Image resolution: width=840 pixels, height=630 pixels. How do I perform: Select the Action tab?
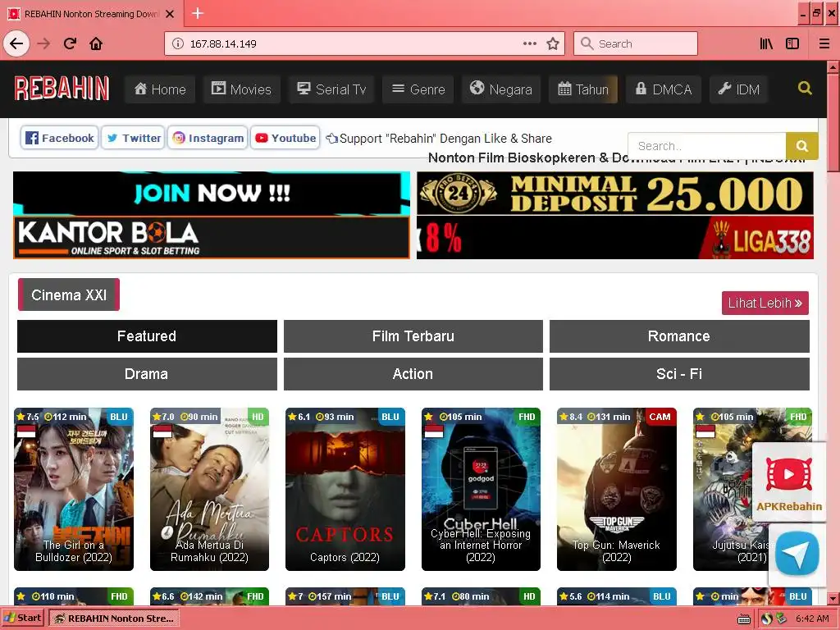click(413, 374)
